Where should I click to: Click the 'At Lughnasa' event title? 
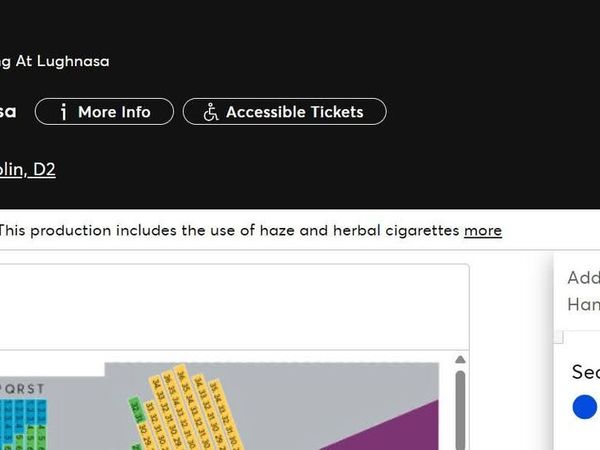point(62,61)
